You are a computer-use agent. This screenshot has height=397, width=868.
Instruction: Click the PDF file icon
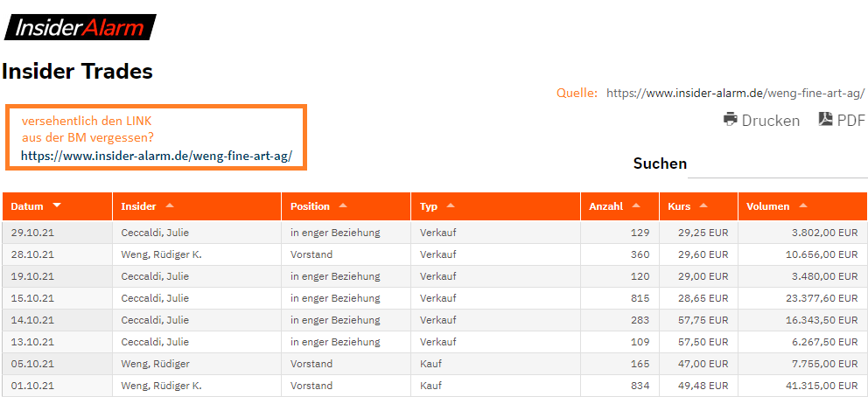click(825, 120)
